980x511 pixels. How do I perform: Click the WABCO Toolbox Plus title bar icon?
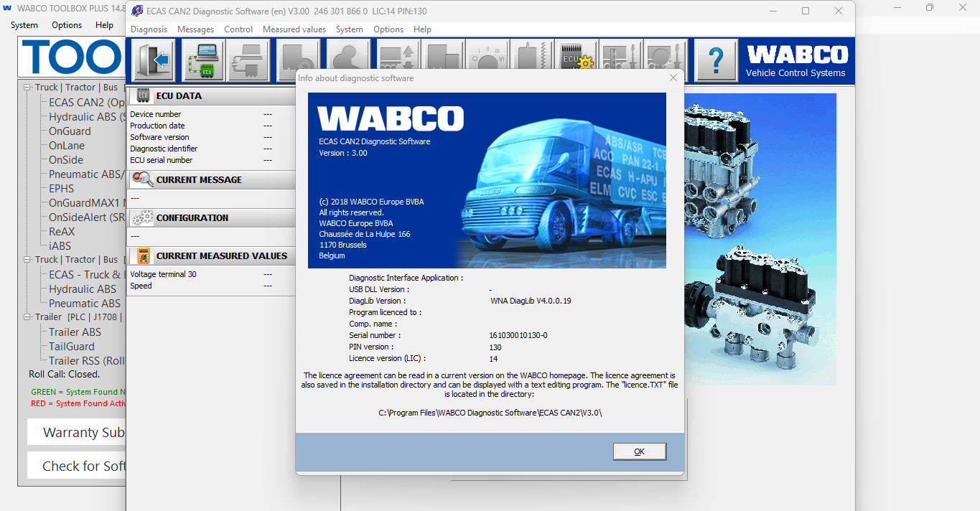[6, 8]
